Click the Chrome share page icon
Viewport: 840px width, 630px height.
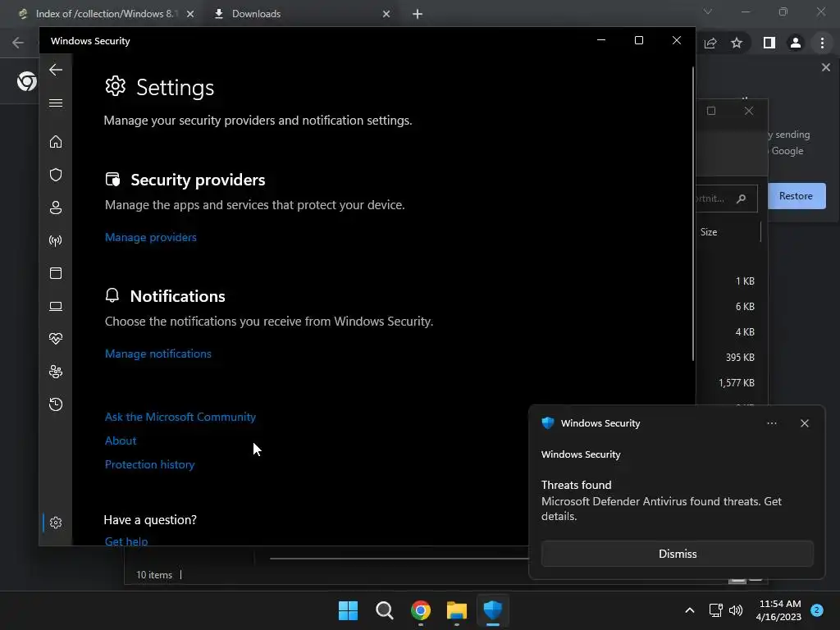coord(710,43)
